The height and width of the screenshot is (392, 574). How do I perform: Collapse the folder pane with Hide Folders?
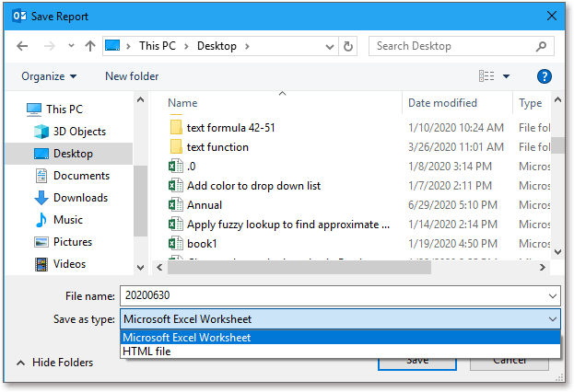click(55, 363)
